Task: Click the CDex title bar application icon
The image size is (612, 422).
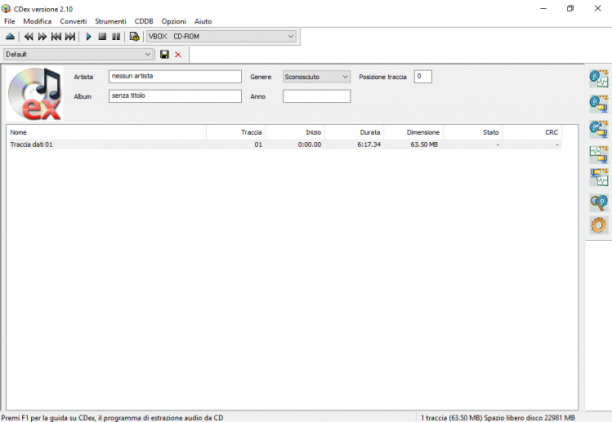Action: 6,8
